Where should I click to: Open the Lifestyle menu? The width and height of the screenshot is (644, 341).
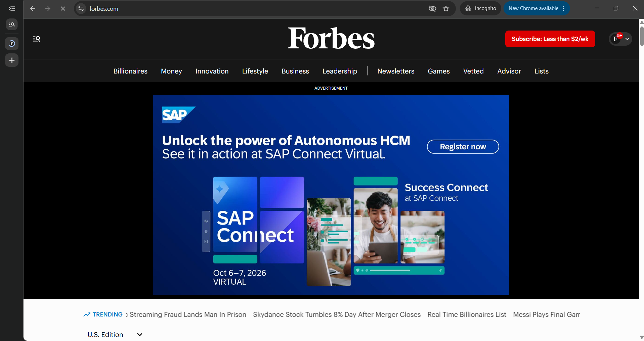(x=255, y=71)
